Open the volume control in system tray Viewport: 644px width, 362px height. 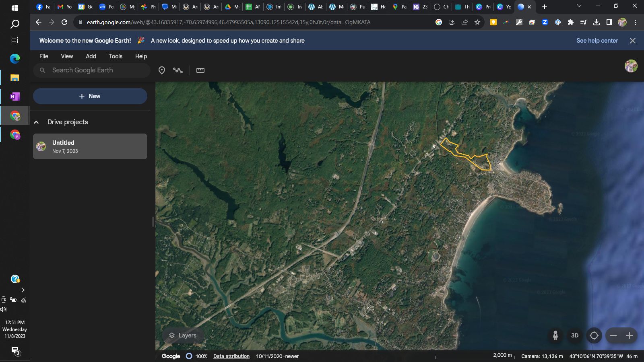coord(4,309)
